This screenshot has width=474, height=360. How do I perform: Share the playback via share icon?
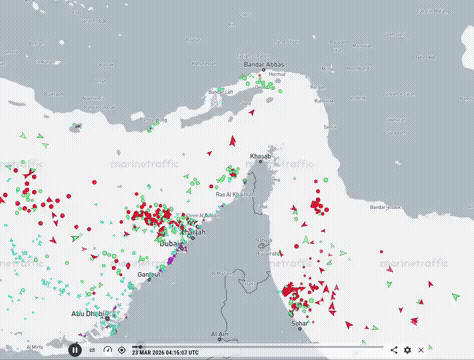[394, 350]
